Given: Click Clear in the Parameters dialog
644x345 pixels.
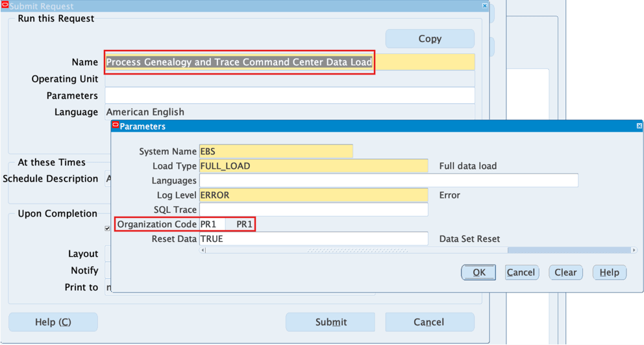Looking at the screenshot, I should [565, 272].
